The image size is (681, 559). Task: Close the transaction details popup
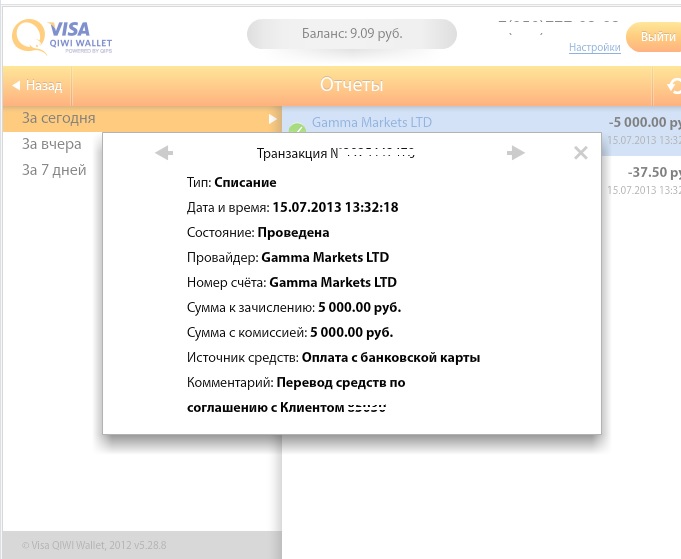pyautogui.click(x=581, y=153)
